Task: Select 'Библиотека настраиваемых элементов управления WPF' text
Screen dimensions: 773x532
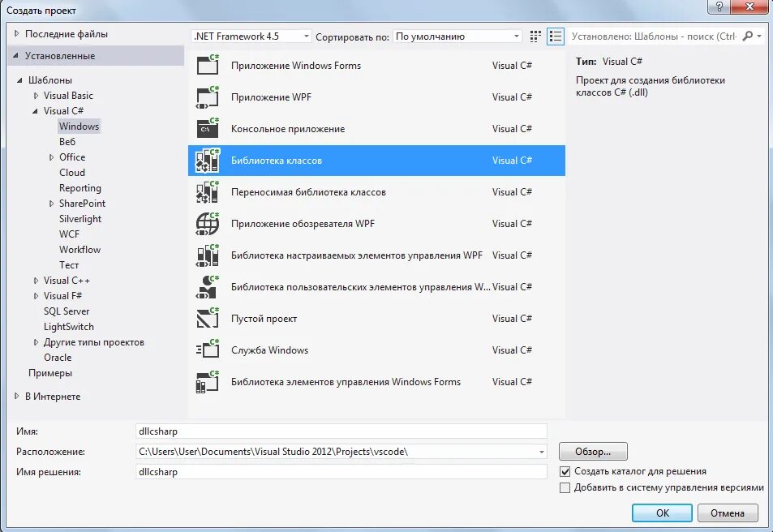Action: (x=356, y=255)
